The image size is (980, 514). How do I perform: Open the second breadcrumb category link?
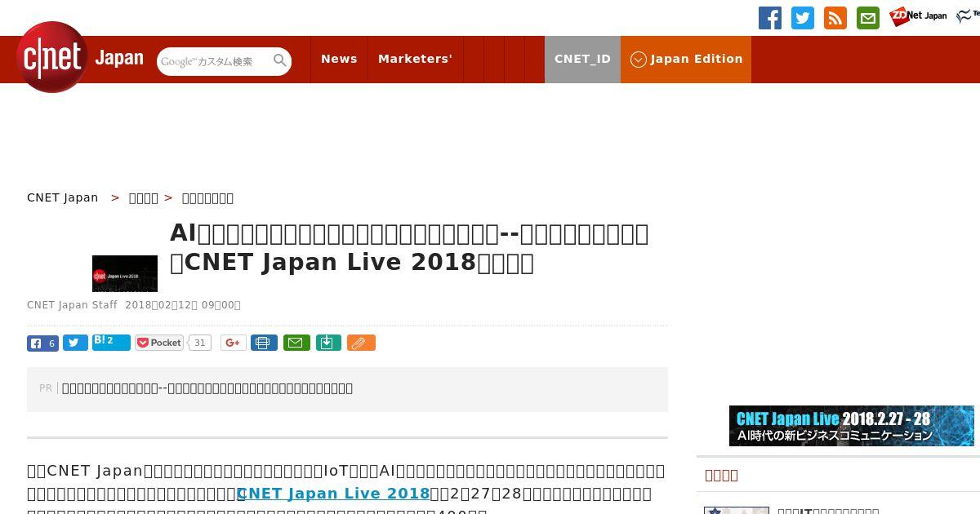144,197
